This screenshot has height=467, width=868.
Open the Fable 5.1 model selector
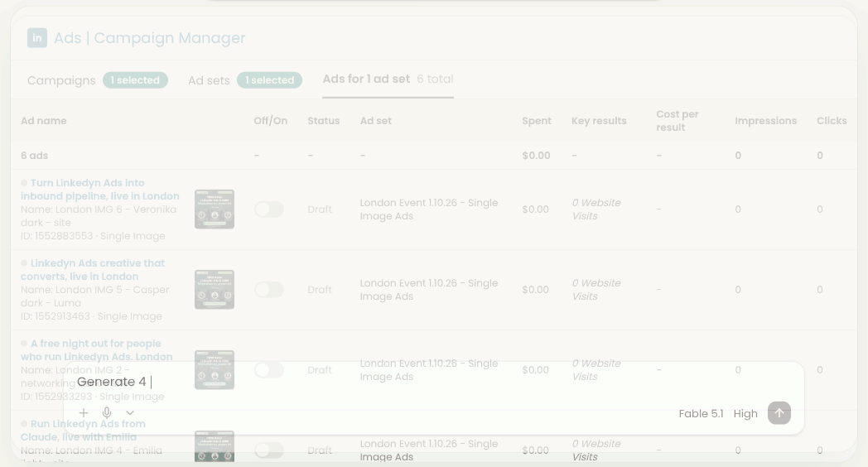701,413
